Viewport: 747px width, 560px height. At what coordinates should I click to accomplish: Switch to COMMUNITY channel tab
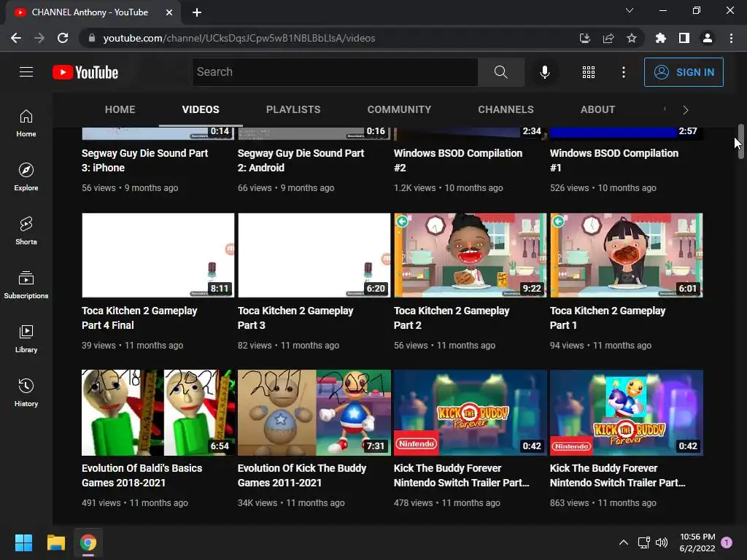coord(399,109)
